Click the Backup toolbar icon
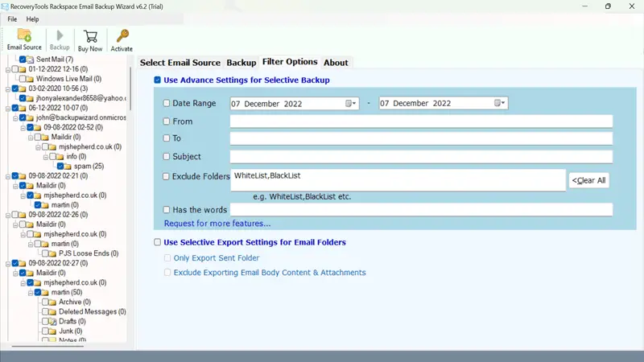644x362 pixels. [60, 35]
